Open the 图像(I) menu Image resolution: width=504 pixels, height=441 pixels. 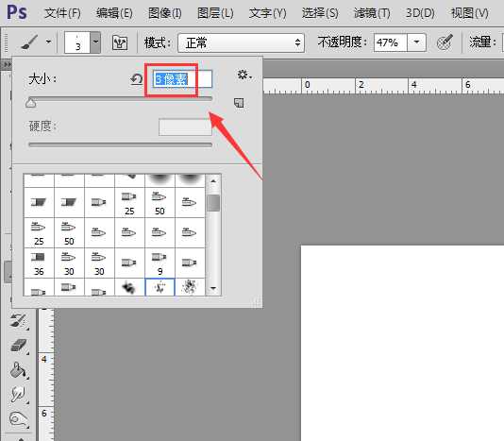(x=165, y=13)
